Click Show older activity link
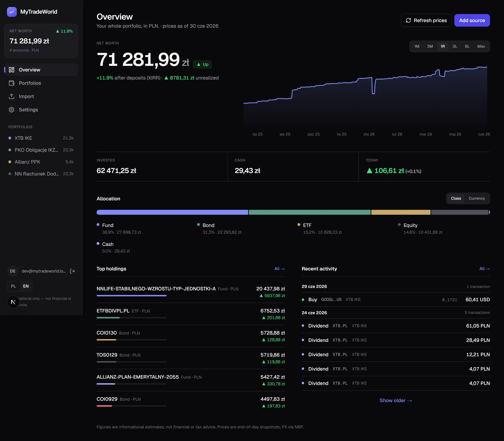Image resolution: width=504 pixels, height=441 pixels. point(395,400)
